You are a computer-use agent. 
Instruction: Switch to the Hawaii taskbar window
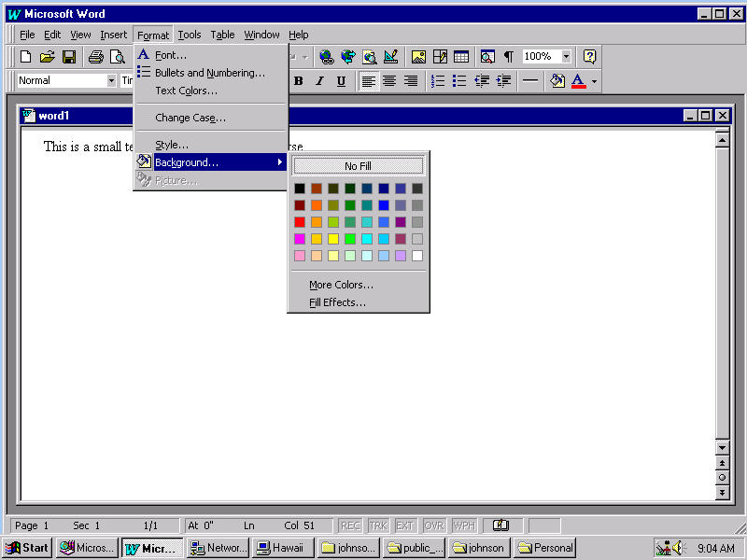[x=283, y=548]
